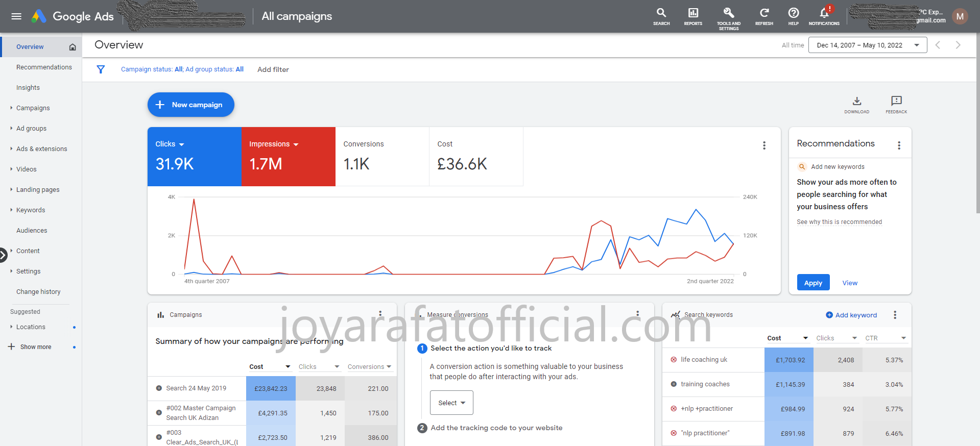Screen dimensions: 980x446
Task: Open the account avatar M
Action: (x=960, y=16)
